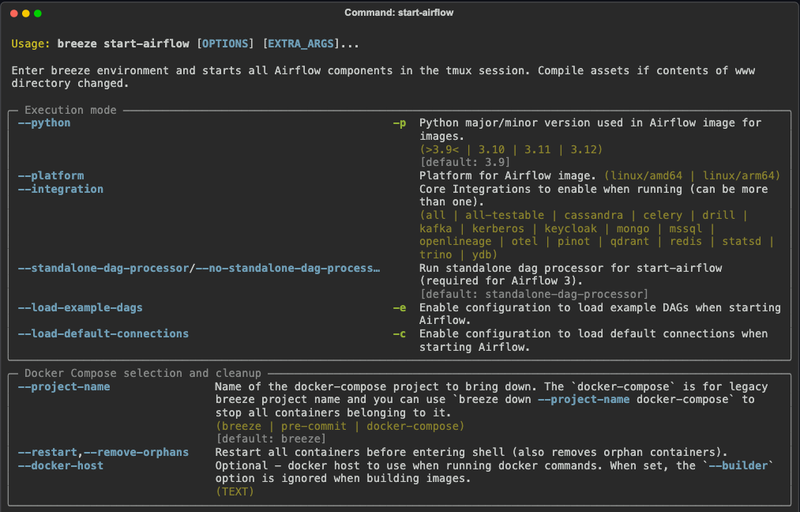Click the inline --builder reference
This screenshot has width=800, height=512.
tap(738, 466)
